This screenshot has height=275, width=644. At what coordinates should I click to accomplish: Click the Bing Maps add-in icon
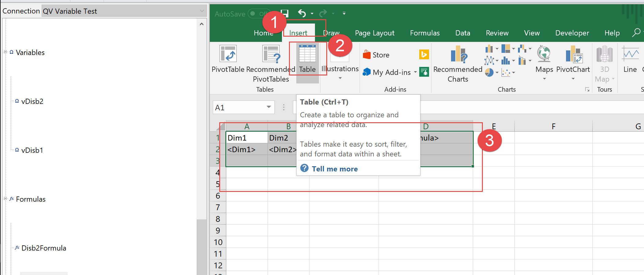pyautogui.click(x=424, y=54)
